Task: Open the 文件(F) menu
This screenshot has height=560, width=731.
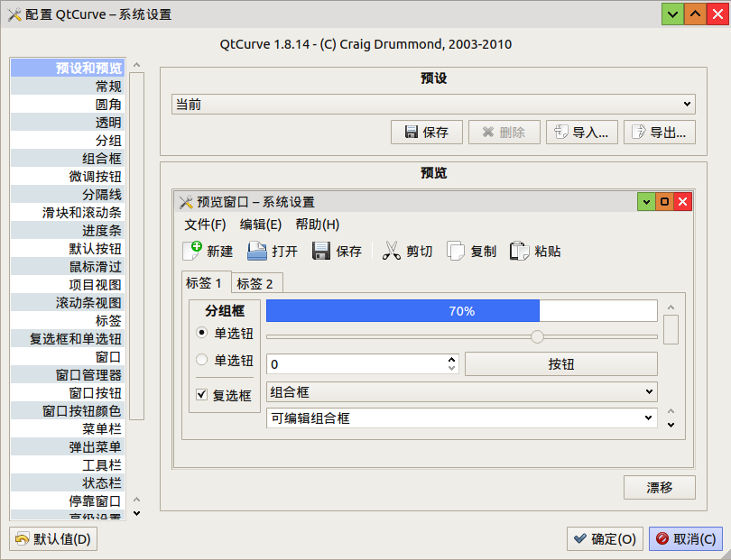Action: (205, 225)
